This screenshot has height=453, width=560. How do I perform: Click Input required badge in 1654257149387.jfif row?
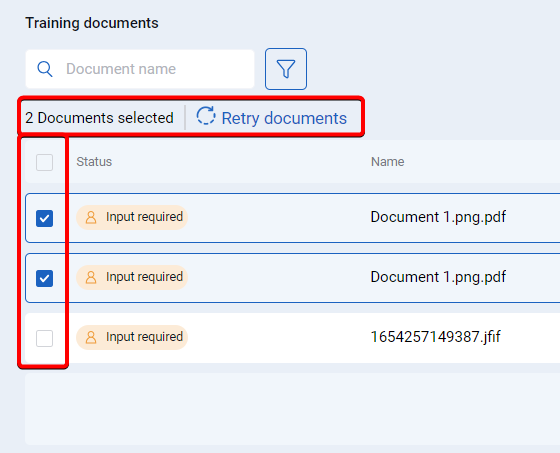tap(132, 337)
